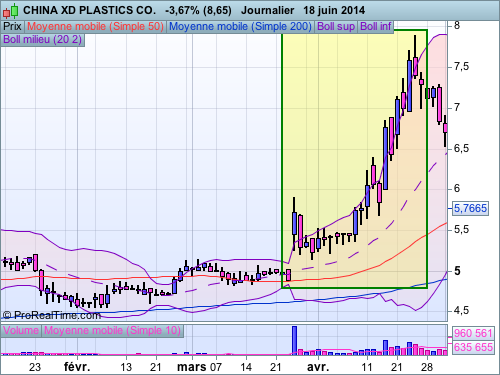This screenshot has height=375, width=500.
Task: Click the 5,5 price axis label
Action: click(x=461, y=230)
